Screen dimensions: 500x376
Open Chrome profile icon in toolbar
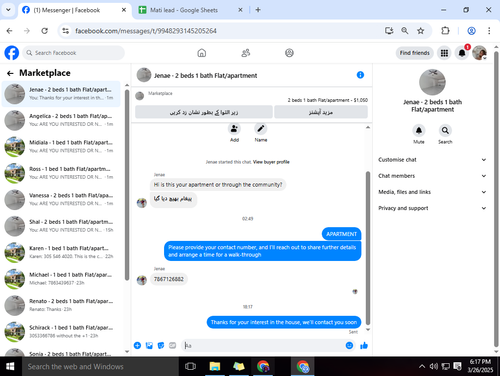pyautogui.click(x=471, y=31)
